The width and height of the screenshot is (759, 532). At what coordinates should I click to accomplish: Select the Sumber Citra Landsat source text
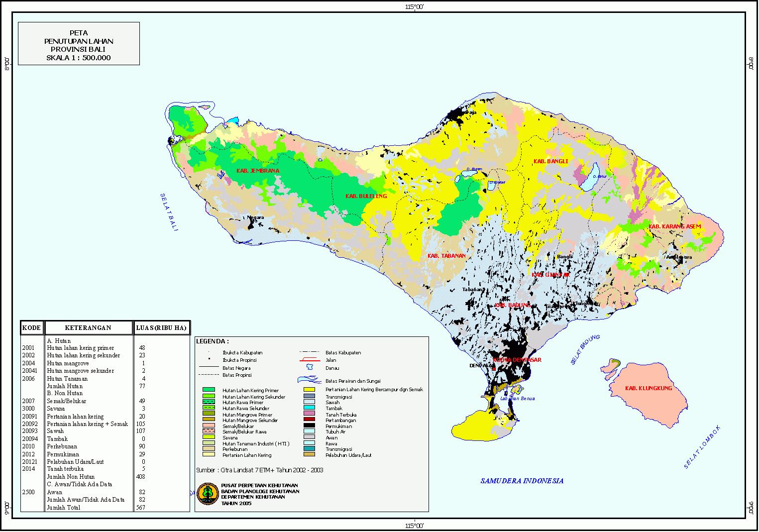tap(260, 469)
